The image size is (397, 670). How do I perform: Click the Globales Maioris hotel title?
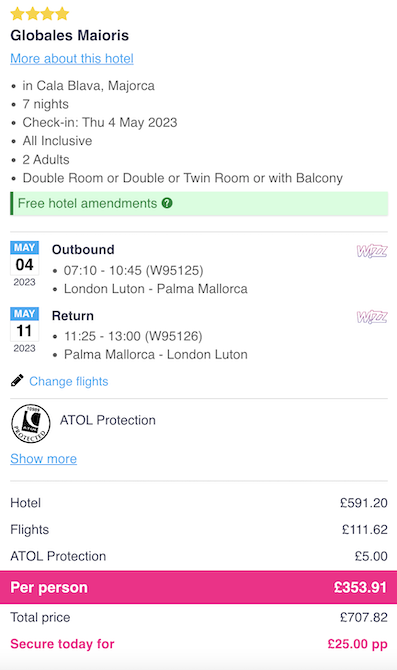(x=70, y=35)
